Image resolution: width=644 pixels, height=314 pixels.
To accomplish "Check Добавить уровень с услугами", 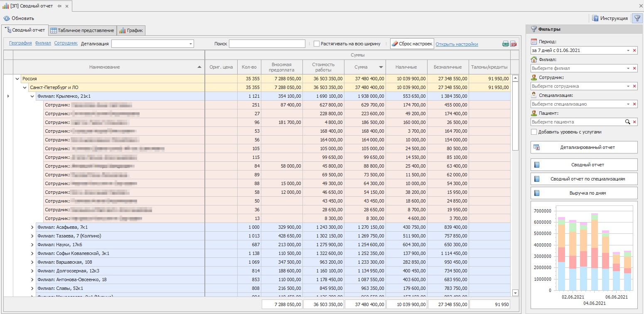I will pyautogui.click(x=534, y=132).
